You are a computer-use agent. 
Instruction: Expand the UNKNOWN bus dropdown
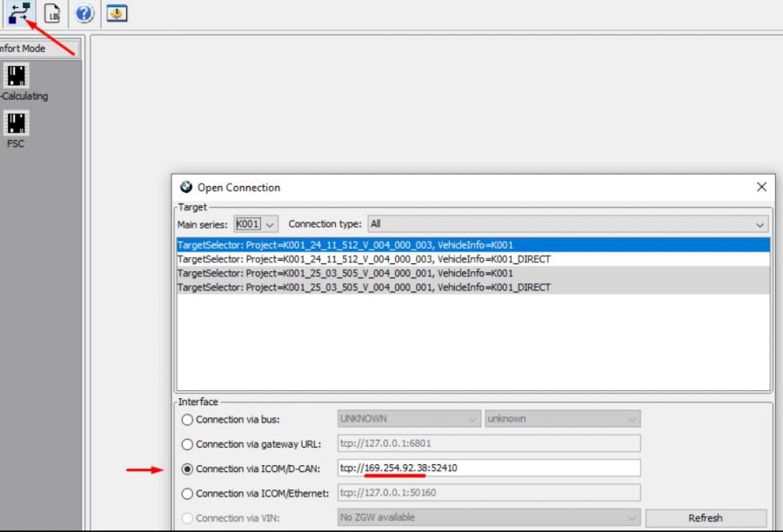click(409, 419)
